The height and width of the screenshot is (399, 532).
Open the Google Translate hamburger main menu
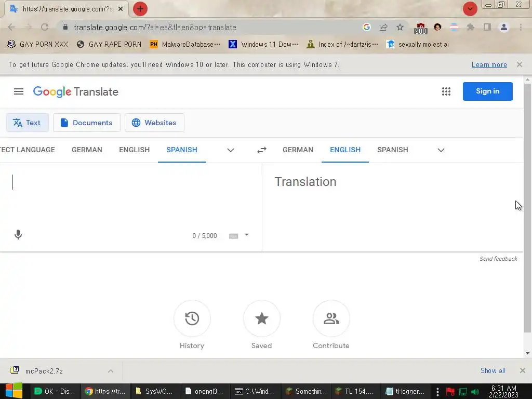click(19, 91)
